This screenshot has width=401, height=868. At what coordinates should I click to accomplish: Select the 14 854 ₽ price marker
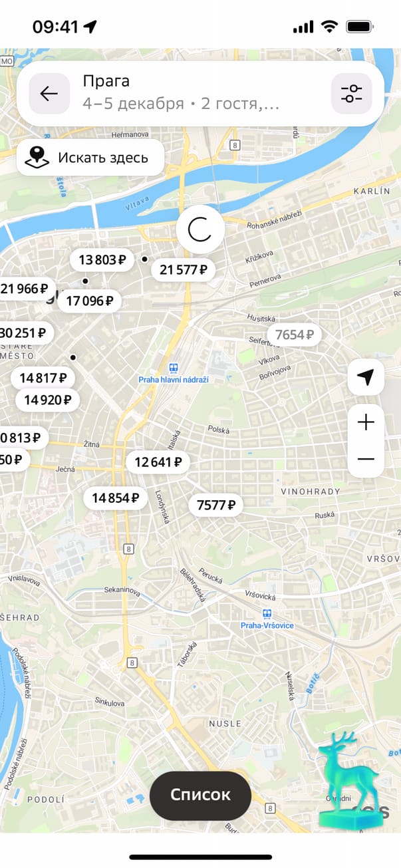pyautogui.click(x=116, y=498)
